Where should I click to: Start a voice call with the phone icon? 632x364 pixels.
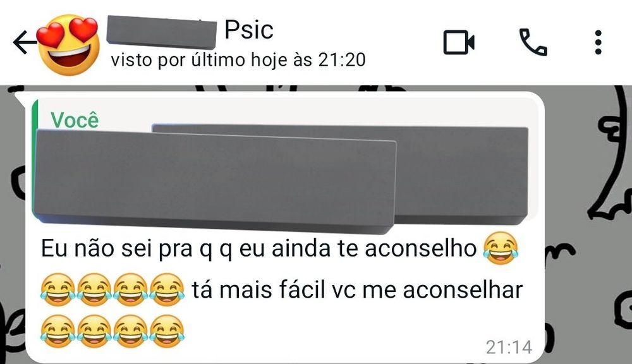point(533,42)
